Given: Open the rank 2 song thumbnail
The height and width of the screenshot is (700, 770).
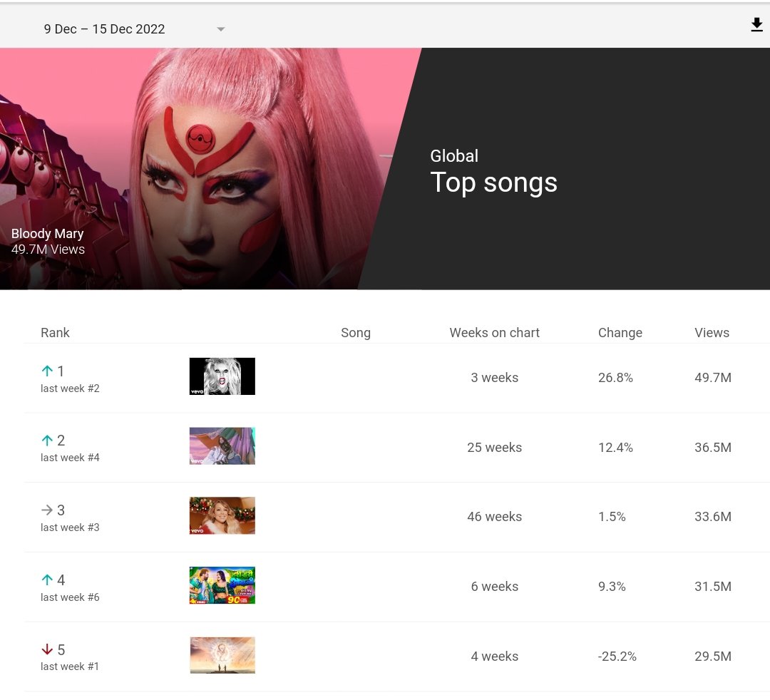Looking at the screenshot, I should pos(222,446).
